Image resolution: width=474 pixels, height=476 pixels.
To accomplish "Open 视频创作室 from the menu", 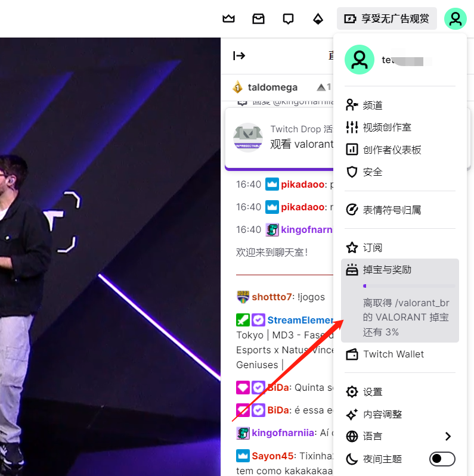I will tap(400, 127).
